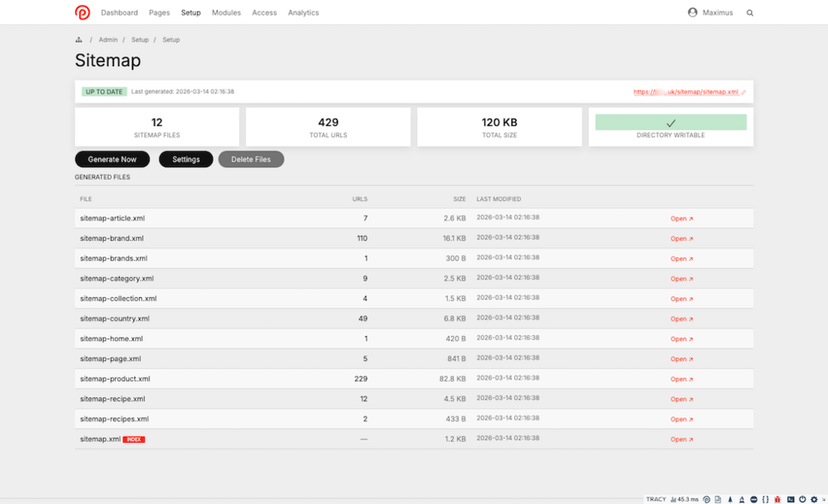Click the 45.3 ms timing panel
828x504 pixels.
tap(685, 499)
